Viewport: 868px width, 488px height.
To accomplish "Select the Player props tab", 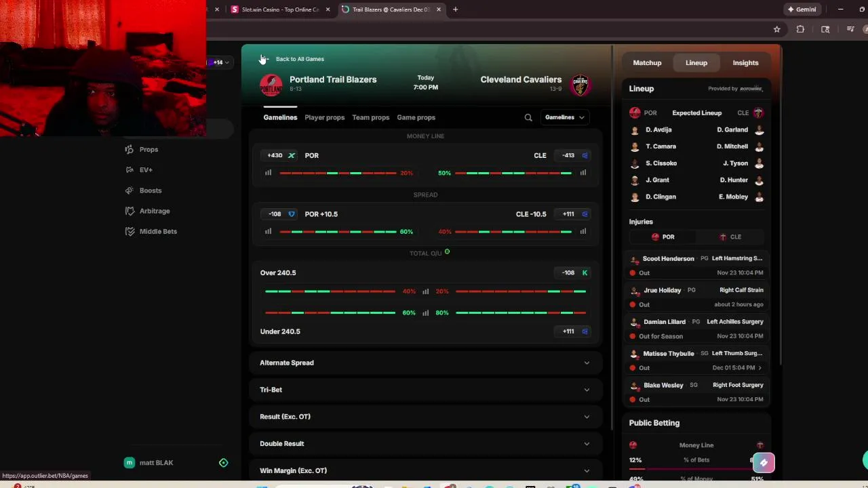I will click(324, 117).
